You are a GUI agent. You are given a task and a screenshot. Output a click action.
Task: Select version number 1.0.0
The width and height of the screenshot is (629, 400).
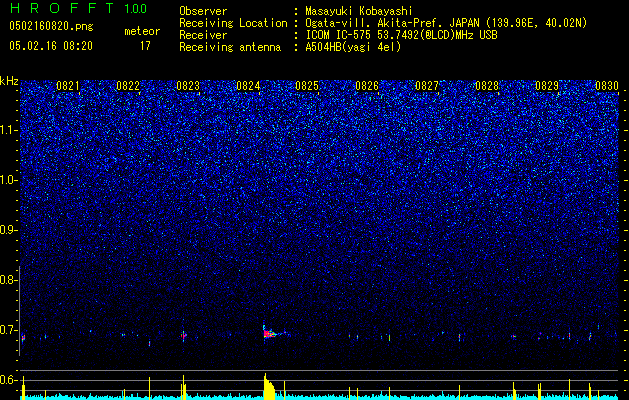tap(136, 8)
